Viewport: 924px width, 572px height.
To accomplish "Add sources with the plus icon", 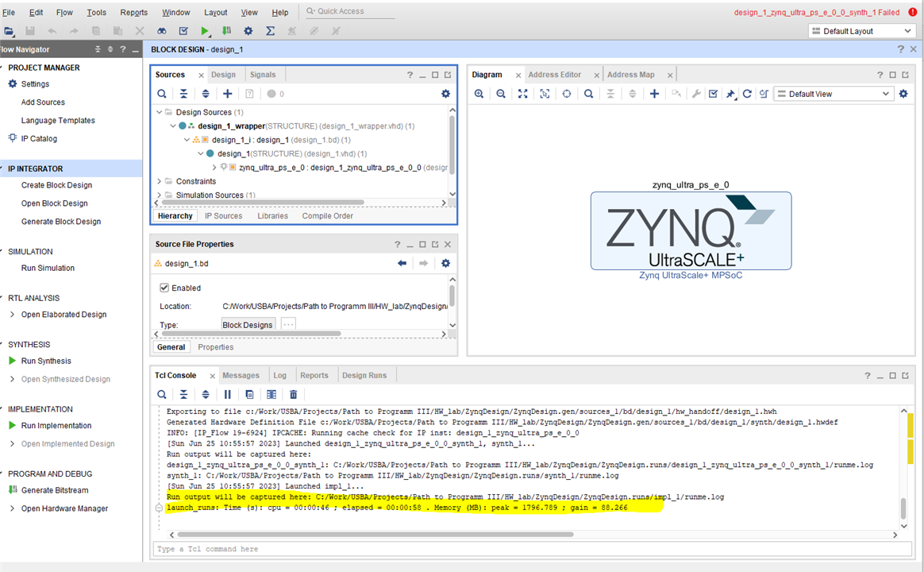I will click(x=227, y=94).
